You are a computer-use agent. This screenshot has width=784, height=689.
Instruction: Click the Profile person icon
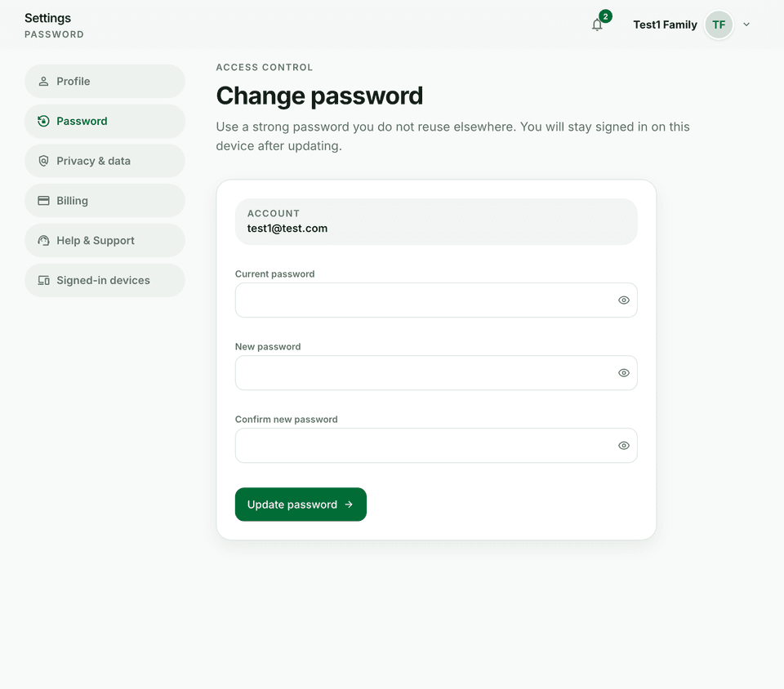[x=43, y=81]
